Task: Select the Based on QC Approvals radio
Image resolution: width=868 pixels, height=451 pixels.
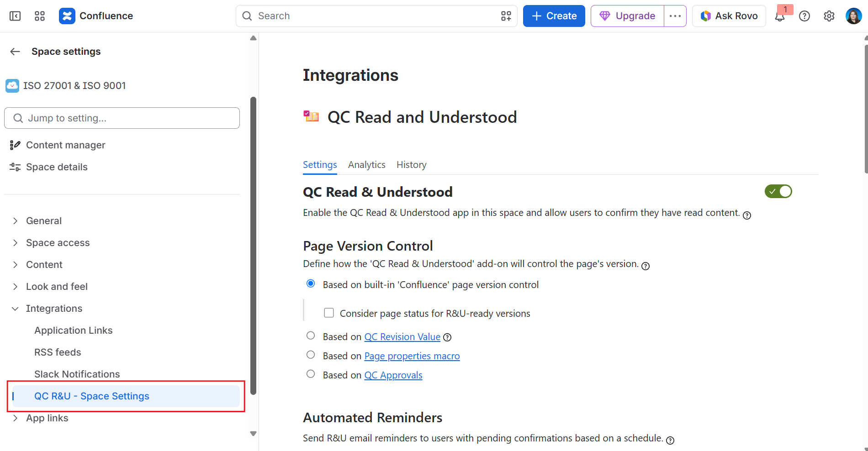Action: point(311,374)
